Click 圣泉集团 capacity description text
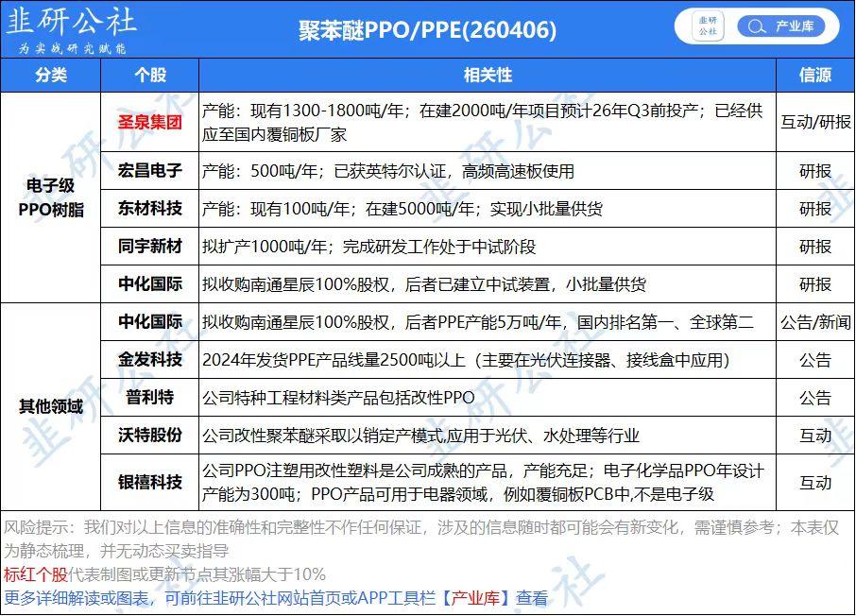This screenshot has width=856, height=616. (x=482, y=122)
